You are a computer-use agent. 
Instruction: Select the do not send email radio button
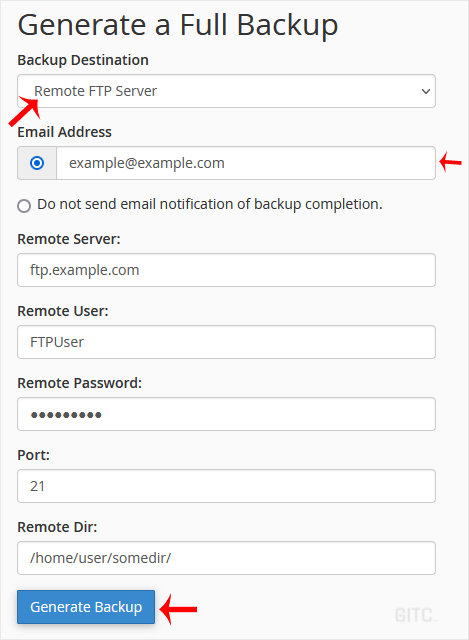point(24,206)
